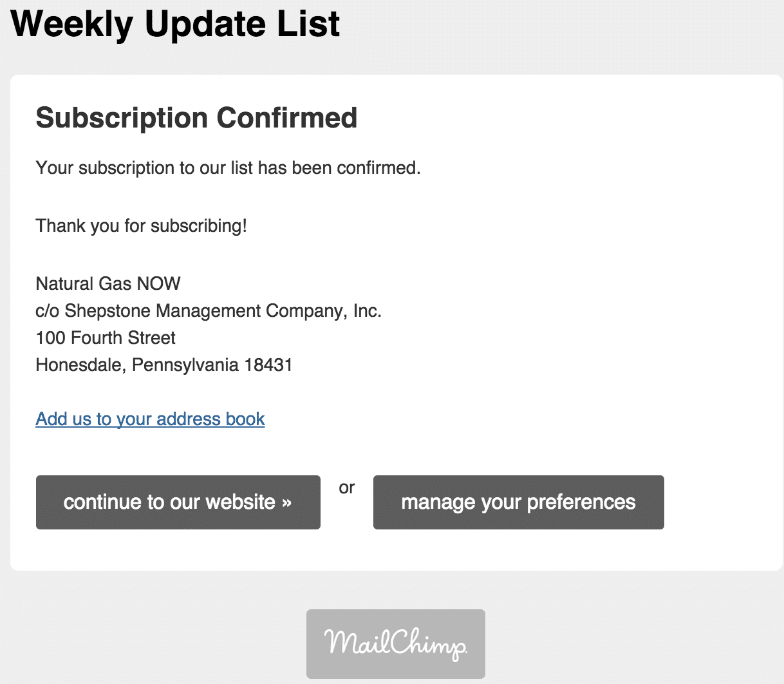Click the word 'Weekly' in the title
784x684 pixels.
point(72,24)
